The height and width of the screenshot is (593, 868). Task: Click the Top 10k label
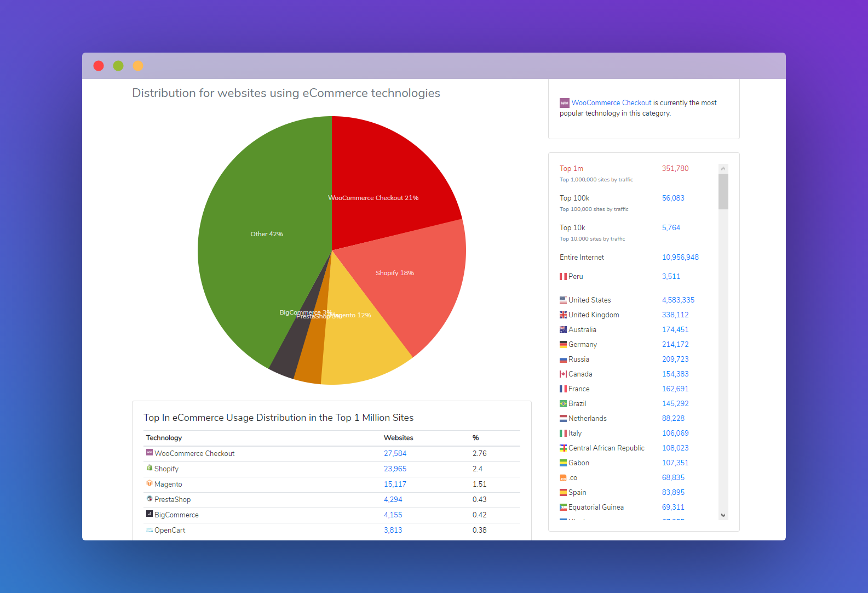pos(572,227)
